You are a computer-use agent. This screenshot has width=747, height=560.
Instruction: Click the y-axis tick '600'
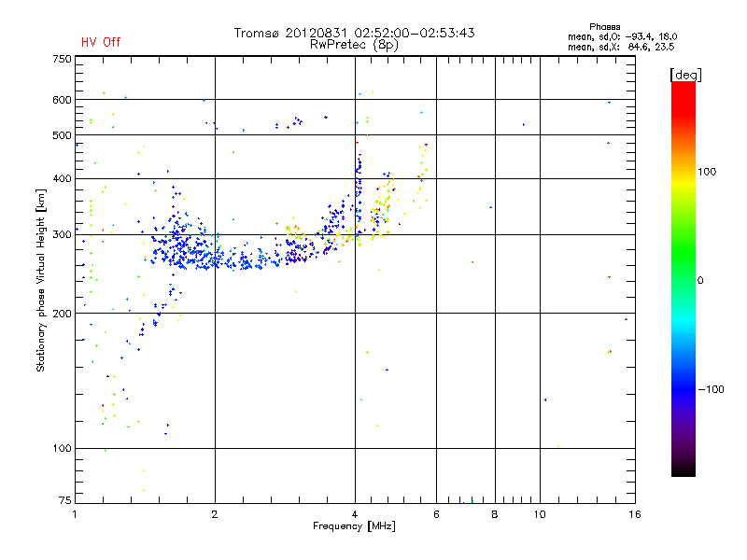[62, 100]
